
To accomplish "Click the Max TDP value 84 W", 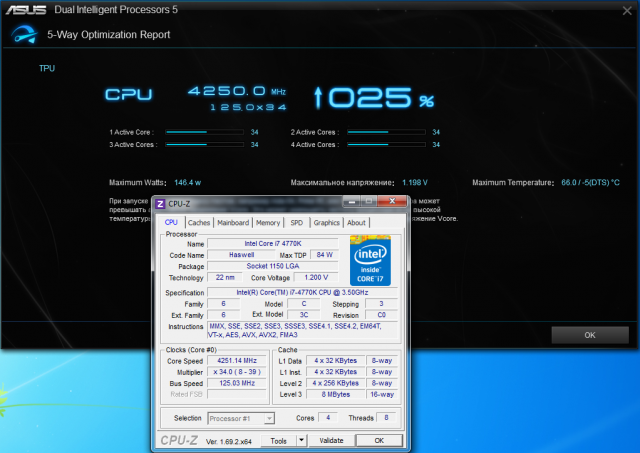I will [x=324, y=255].
